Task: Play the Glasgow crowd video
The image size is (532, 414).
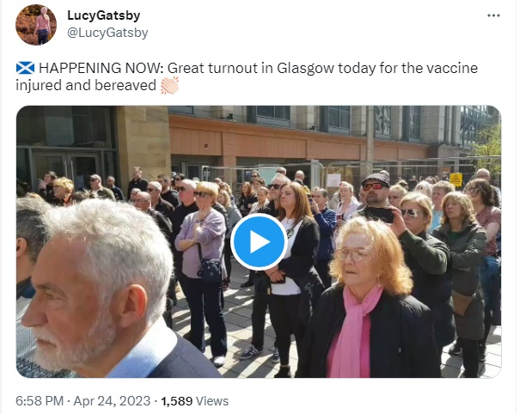Action: click(x=259, y=241)
